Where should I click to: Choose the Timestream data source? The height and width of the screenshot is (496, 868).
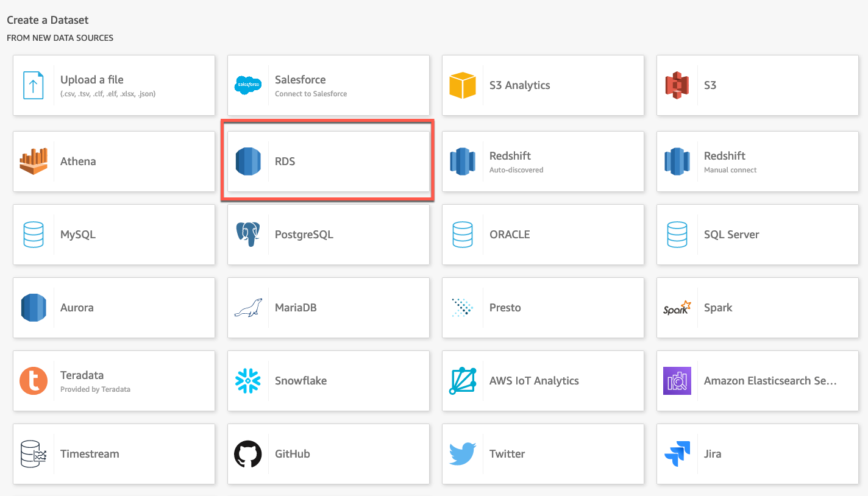[x=113, y=454]
